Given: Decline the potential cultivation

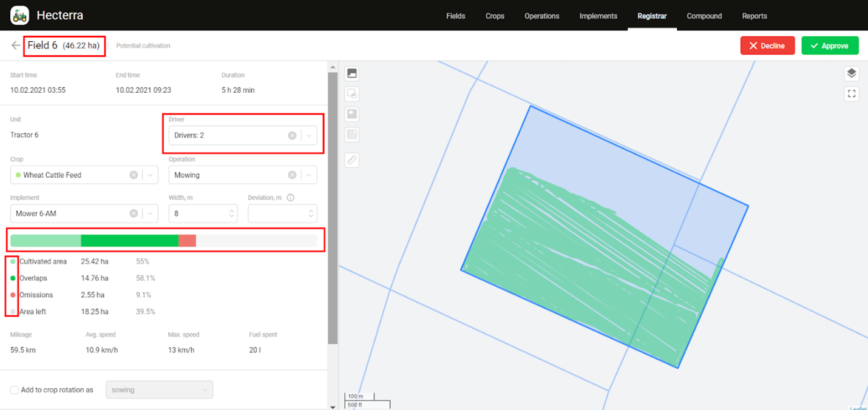Looking at the screenshot, I should pyautogui.click(x=767, y=45).
